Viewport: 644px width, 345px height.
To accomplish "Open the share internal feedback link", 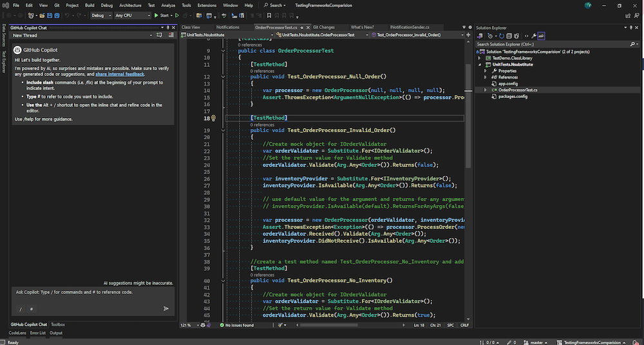I will point(120,74).
